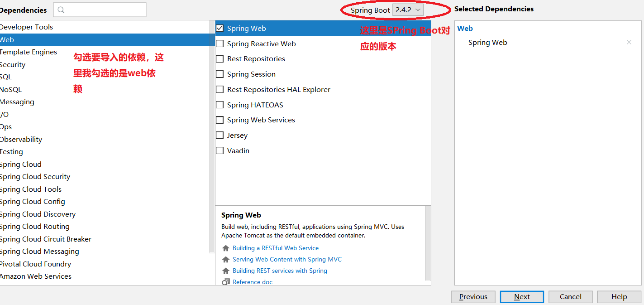Open Building a RESTful Web Service guide
Viewport: 644px width, 305px height.
point(276,248)
